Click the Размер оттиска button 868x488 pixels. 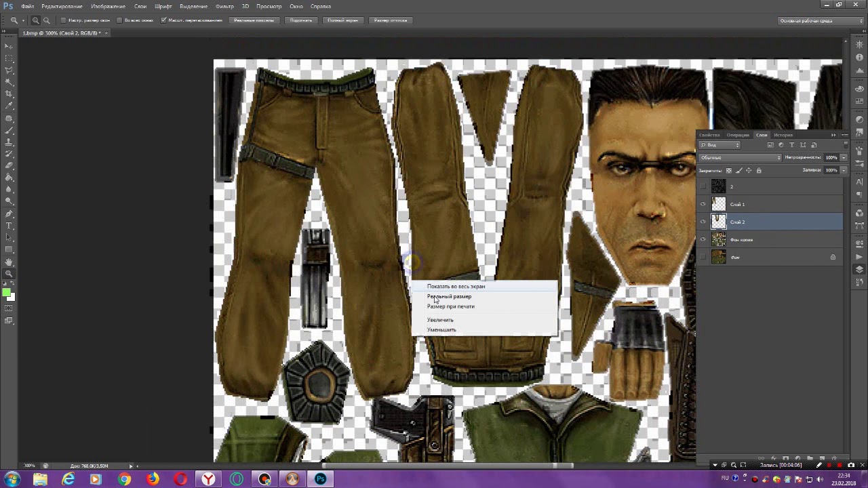pyautogui.click(x=391, y=20)
